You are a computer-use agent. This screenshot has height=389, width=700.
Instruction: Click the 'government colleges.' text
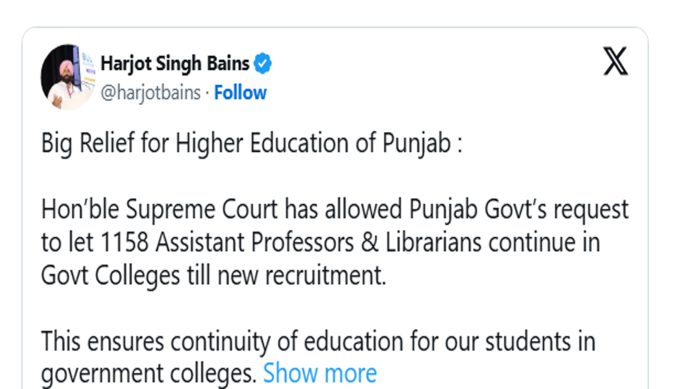click(149, 374)
